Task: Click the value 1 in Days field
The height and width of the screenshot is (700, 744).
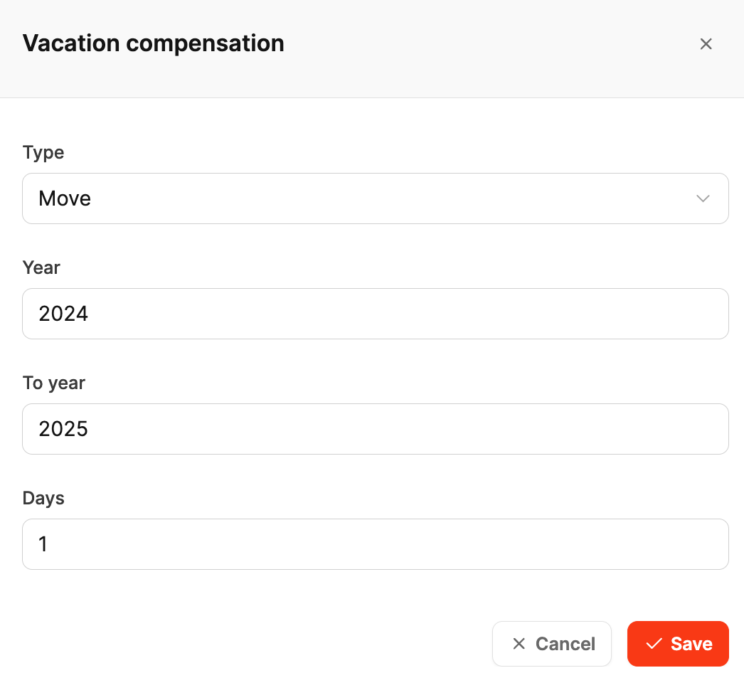Action: pyautogui.click(x=43, y=544)
